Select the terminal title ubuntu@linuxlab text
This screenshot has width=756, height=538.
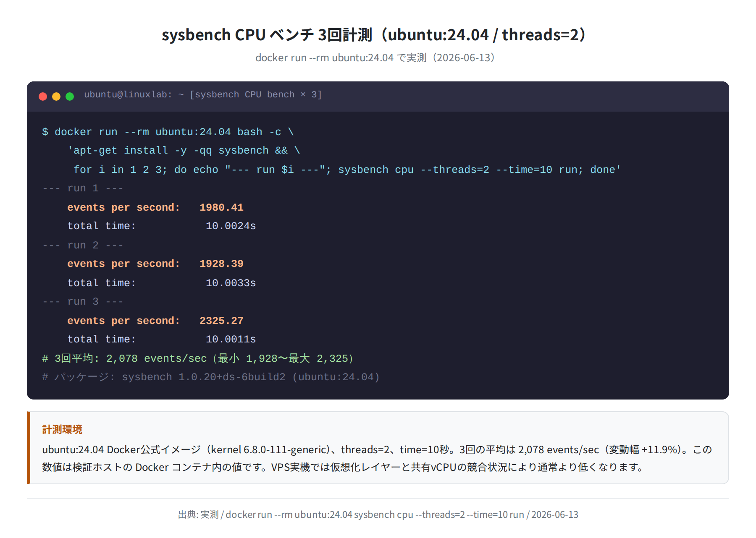[x=203, y=95]
